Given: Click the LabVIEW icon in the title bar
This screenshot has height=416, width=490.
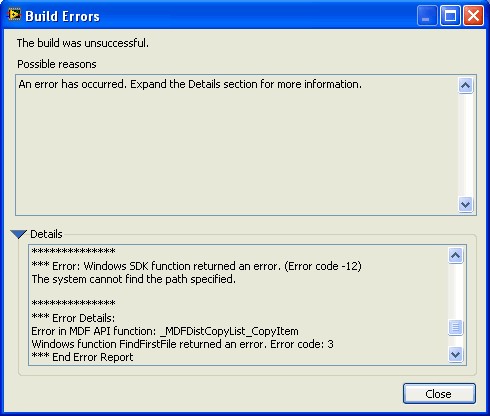Looking at the screenshot, I should tap(14, 15).
